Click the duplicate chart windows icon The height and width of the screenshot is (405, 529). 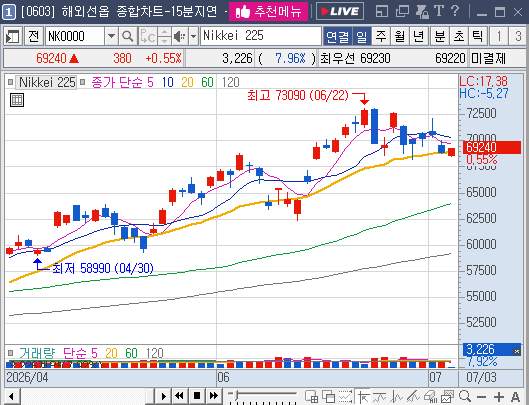(x=328, y=397)
